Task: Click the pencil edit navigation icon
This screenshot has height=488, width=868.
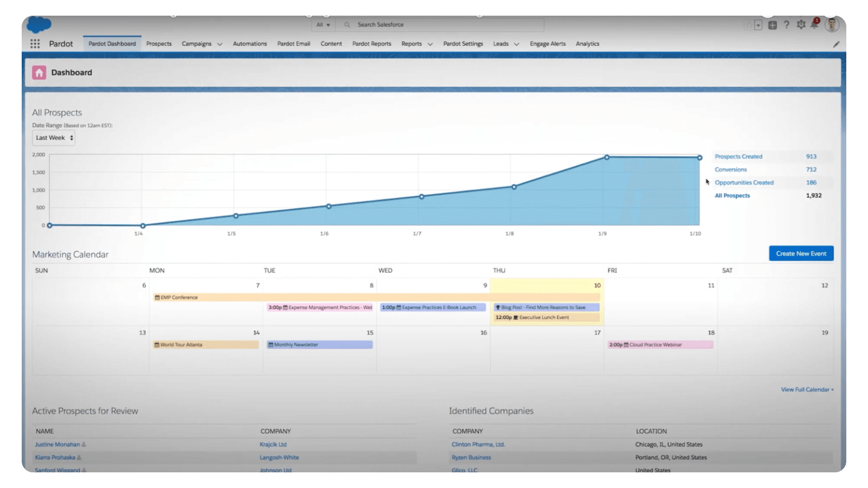Action: (x=836, y=45)
